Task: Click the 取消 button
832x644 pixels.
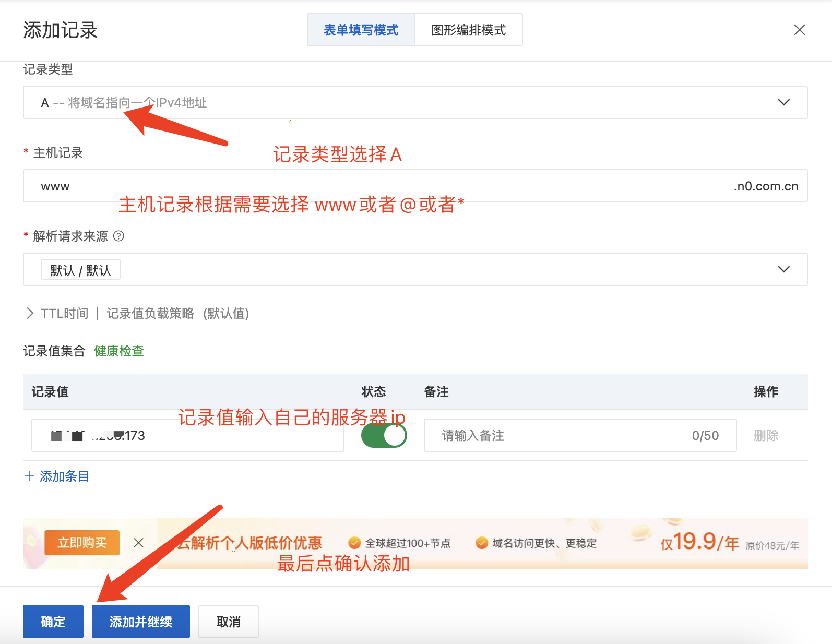Action: click(228, 622)
